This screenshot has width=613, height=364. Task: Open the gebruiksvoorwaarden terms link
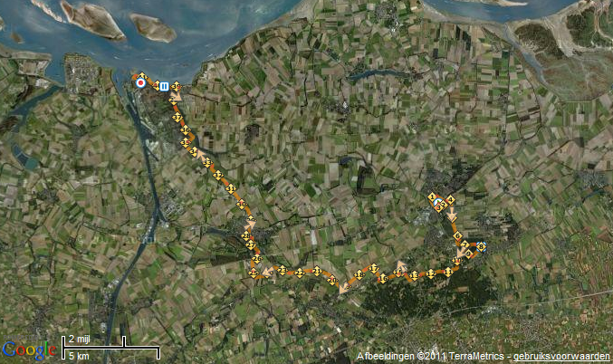[x=561, y=356]
